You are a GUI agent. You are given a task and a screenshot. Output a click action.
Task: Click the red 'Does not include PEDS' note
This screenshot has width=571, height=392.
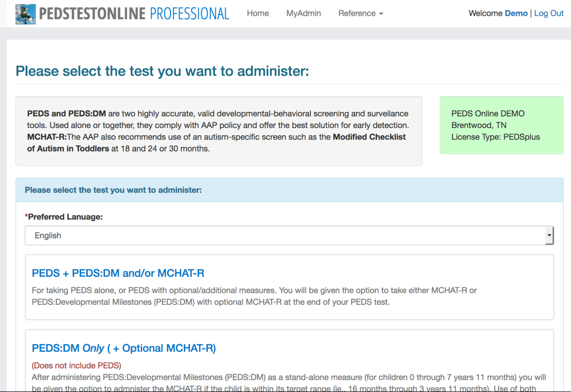[x=76, y=365]
